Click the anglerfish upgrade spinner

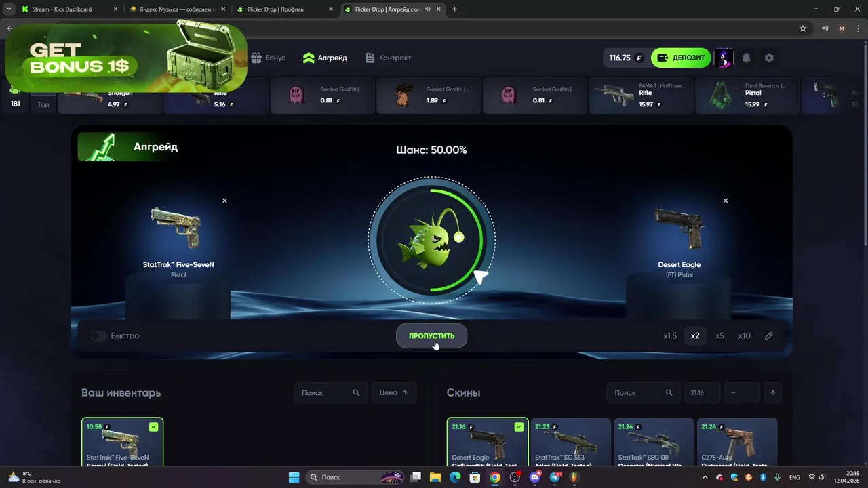[x=432, y=240]
